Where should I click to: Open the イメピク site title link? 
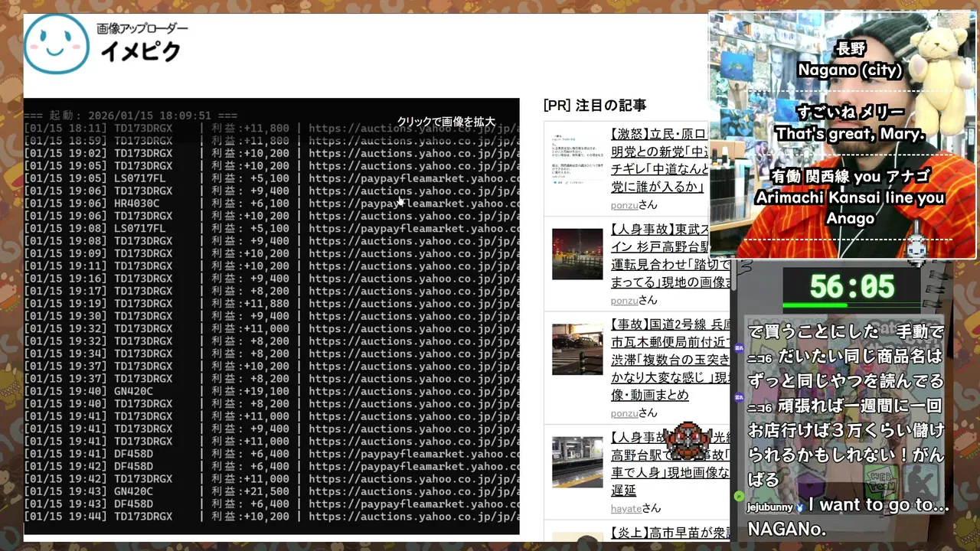click(x=141, y=51)
